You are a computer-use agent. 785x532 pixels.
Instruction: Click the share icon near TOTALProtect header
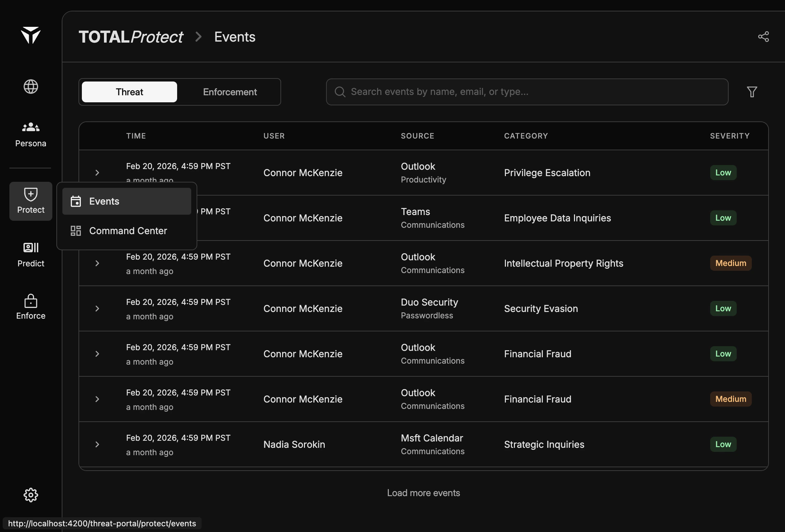764,37
